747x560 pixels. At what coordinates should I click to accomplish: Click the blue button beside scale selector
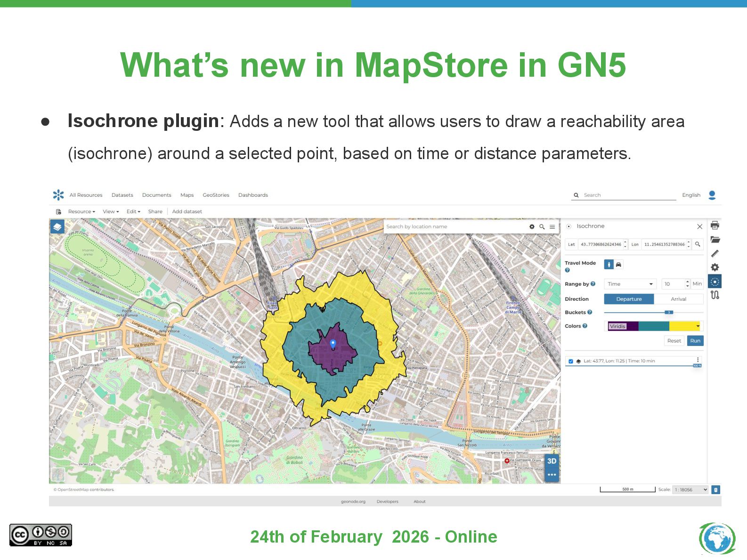[x=716, y=490]
